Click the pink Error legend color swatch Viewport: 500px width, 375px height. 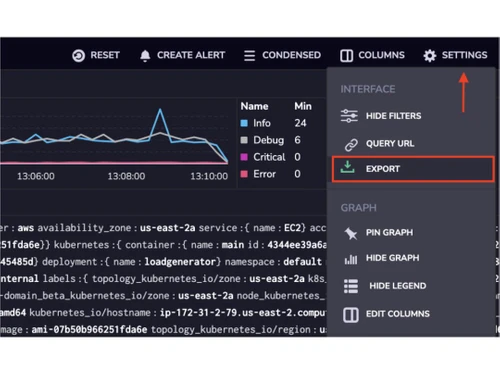point(244,174)
